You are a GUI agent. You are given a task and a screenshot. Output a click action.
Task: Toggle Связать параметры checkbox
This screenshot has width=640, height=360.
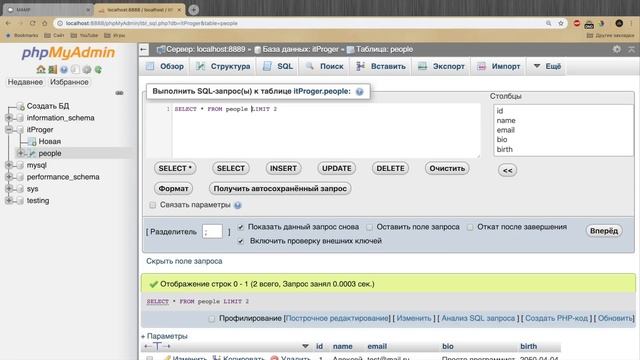point(152,205)
